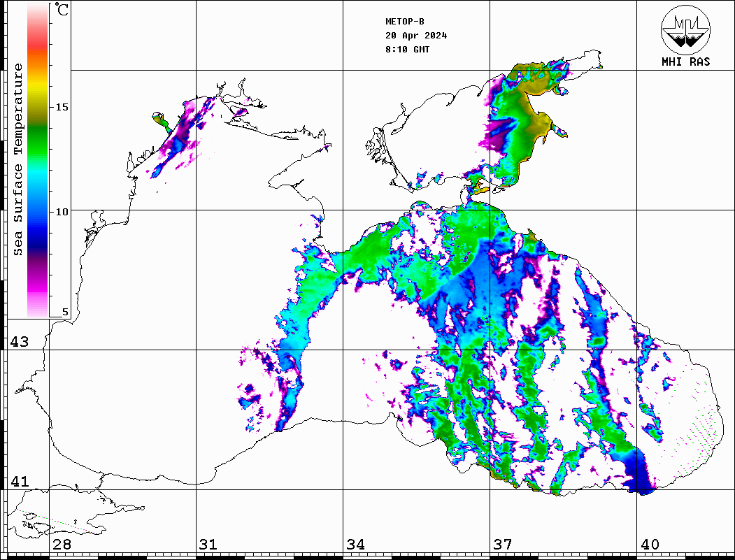The image size is (735, 560).
Task: Click the temperature color scale bar
Action: (38, 161)
